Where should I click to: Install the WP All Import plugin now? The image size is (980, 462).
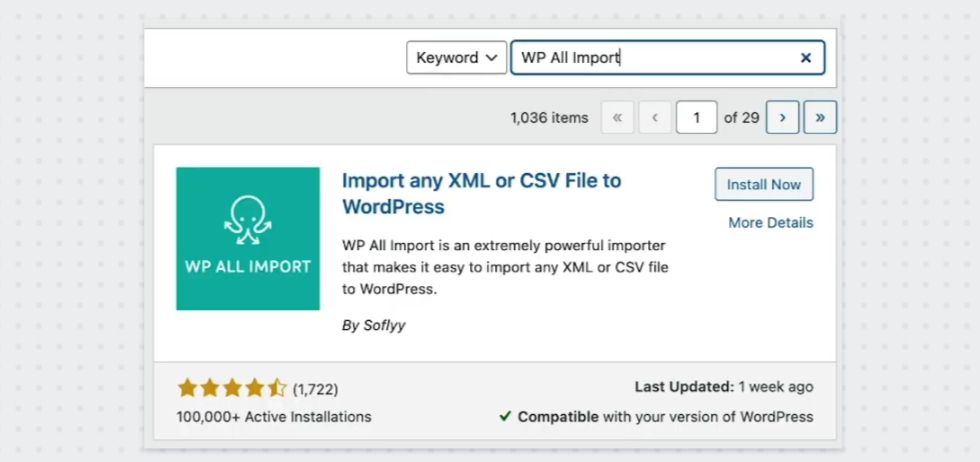click(x=764, y=184)
